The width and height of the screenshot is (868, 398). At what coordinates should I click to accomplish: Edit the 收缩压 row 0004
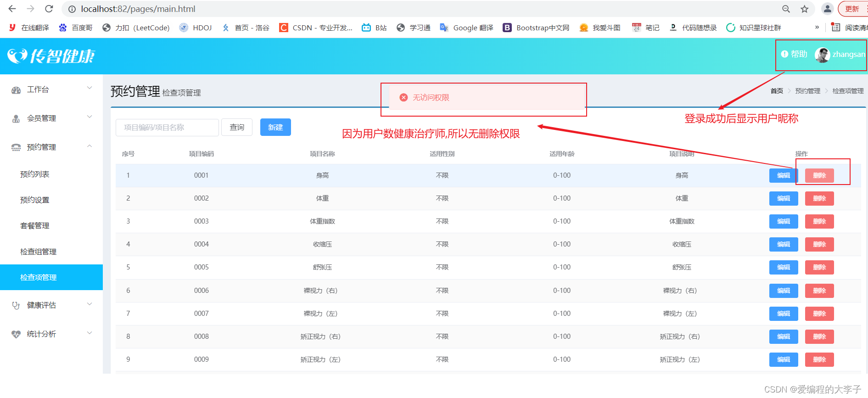(x=784, y=244)
